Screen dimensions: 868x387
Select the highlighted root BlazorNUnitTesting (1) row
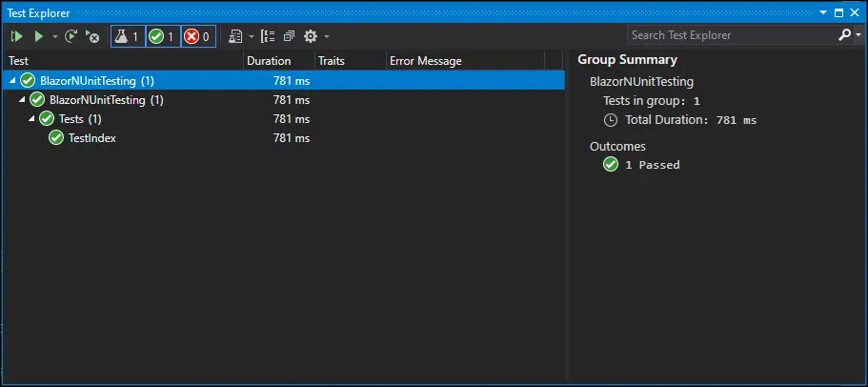[284, 81]
